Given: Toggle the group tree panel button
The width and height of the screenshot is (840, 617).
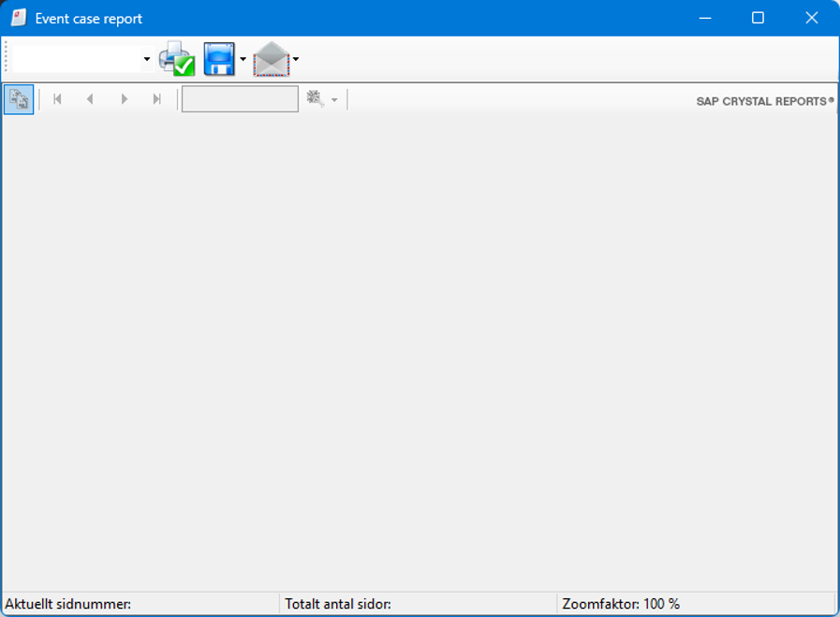Looking at the screenshot, I should click(x=19, y=99).
